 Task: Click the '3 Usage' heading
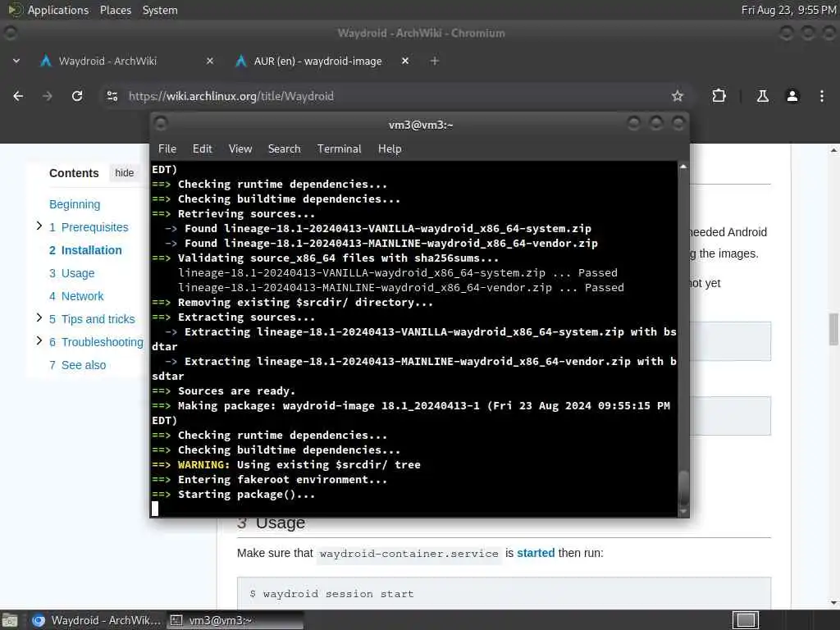(271, 523)
